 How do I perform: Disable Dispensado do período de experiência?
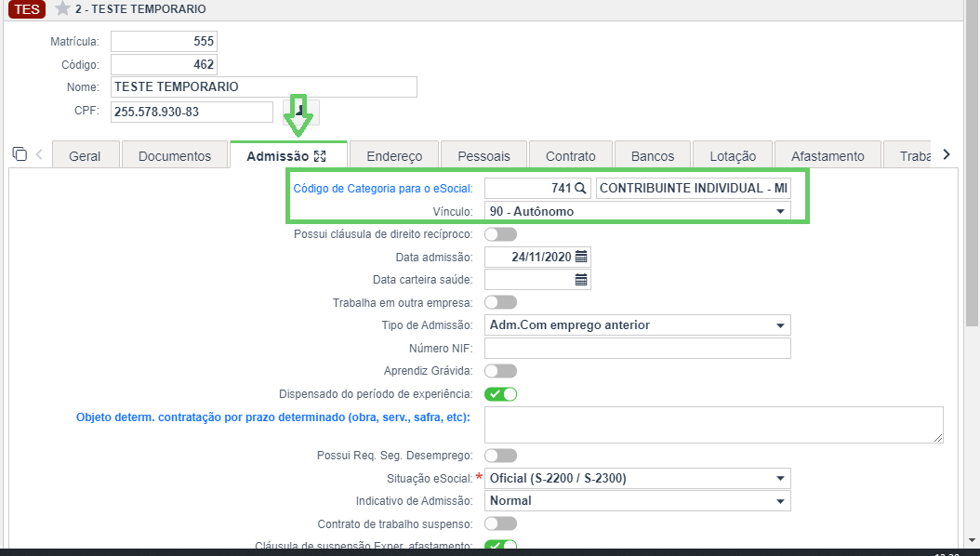click(500, 394)
